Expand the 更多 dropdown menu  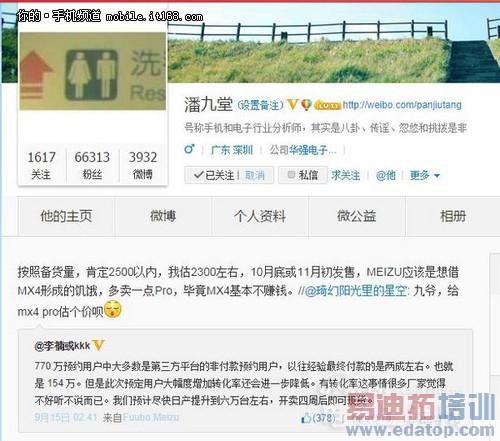[425, 175]
